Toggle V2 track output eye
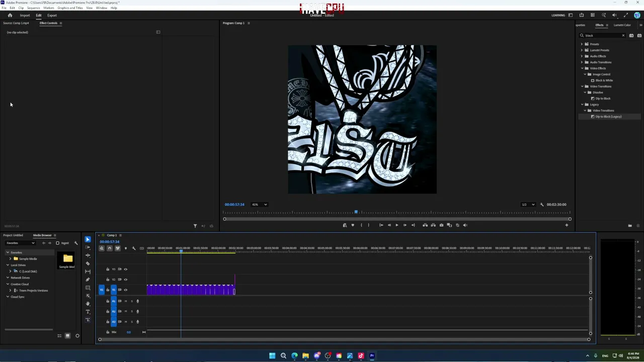This screenshot has width=644, height=362. (126, 280)
